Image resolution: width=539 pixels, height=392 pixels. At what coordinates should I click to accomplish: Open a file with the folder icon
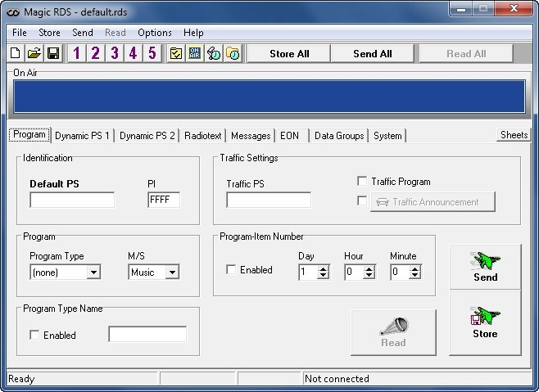pyautogui.click(x=34, y=53)
